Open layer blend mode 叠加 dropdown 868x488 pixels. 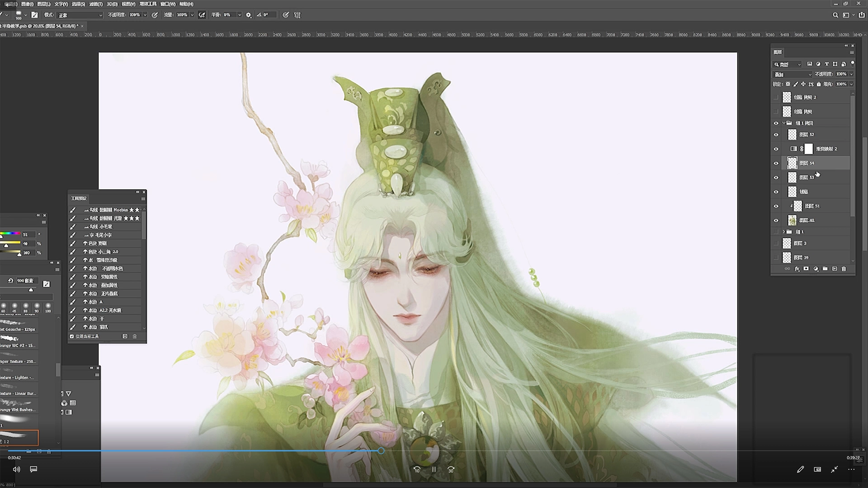[793, 74]
